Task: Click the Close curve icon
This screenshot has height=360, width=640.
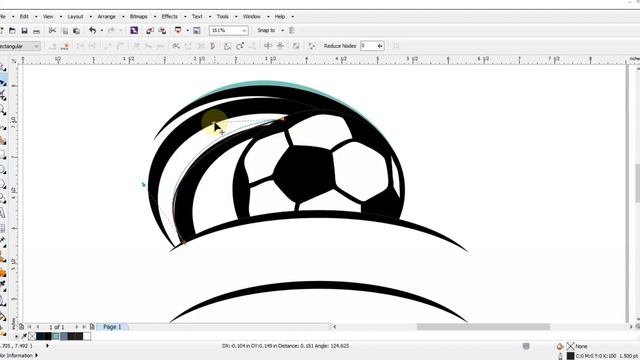Action: pos(212,46)
